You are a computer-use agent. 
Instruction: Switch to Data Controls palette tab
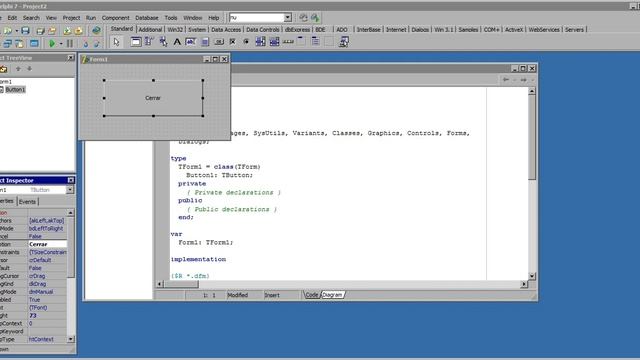pos(262,29)
